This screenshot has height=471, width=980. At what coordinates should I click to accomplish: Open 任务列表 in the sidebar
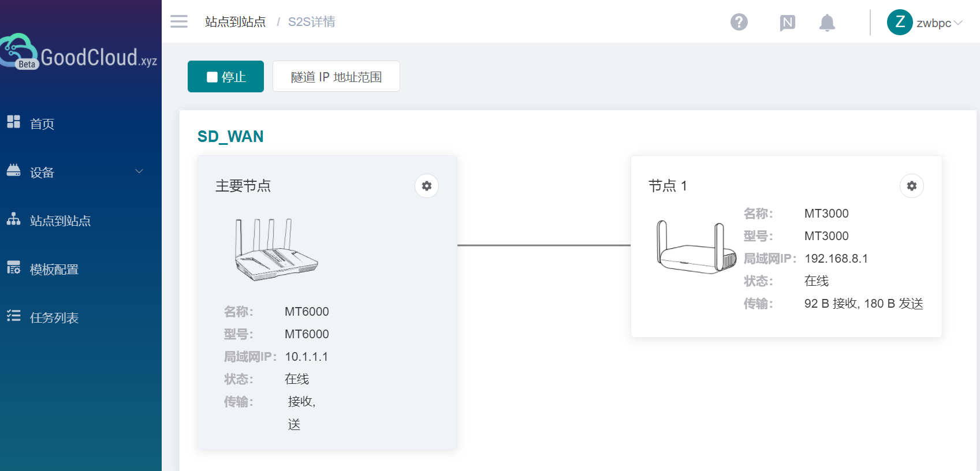[54, 317]
